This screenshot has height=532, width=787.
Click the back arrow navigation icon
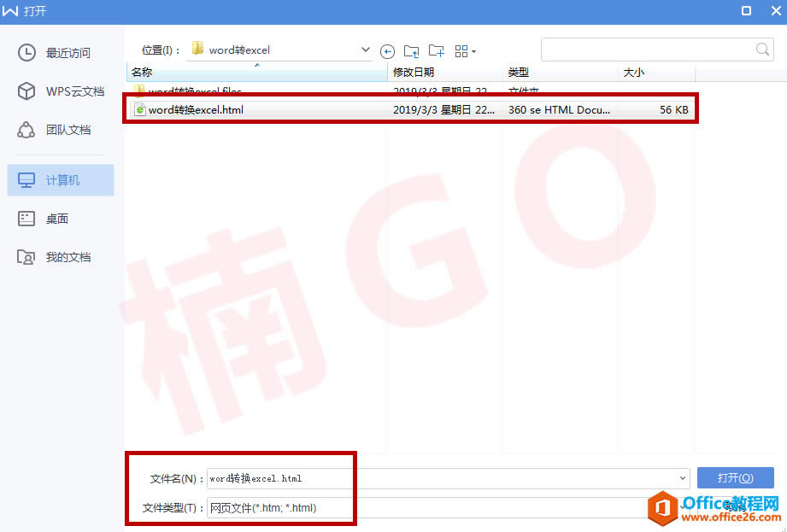click(x=387, y=51)
